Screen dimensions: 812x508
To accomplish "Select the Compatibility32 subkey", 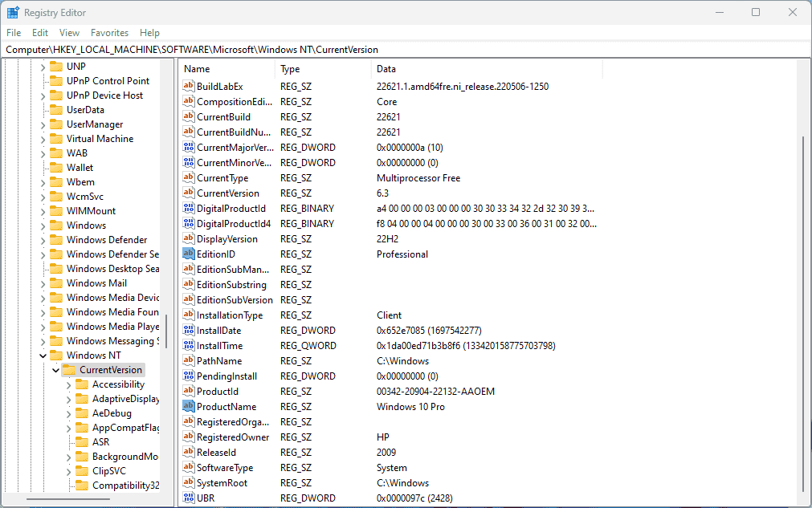I will tap(126, 486).
